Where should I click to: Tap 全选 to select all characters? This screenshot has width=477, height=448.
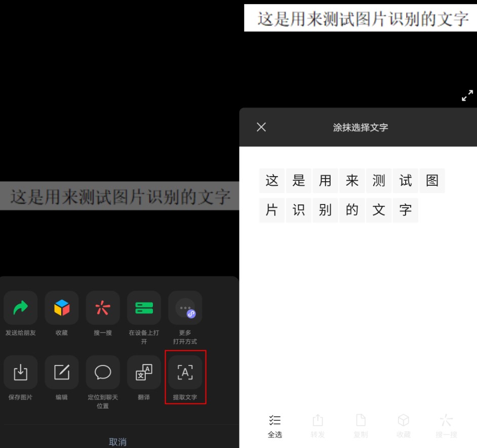(x=275, y=425)
